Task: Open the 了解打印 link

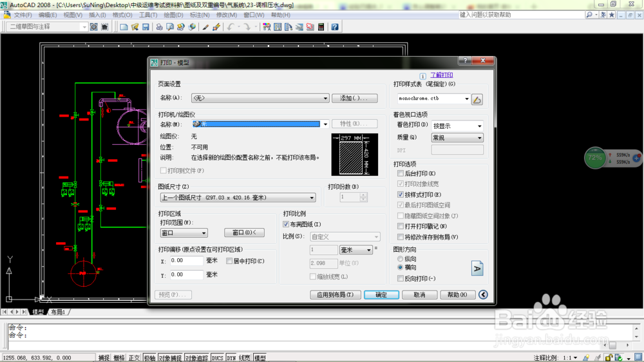Action: click(442, 75)
